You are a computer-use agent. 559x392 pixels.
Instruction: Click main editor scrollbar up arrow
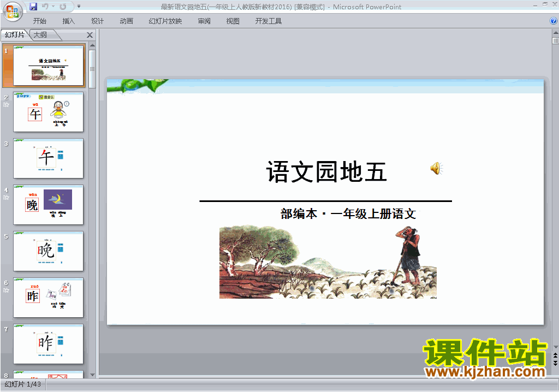555,33
